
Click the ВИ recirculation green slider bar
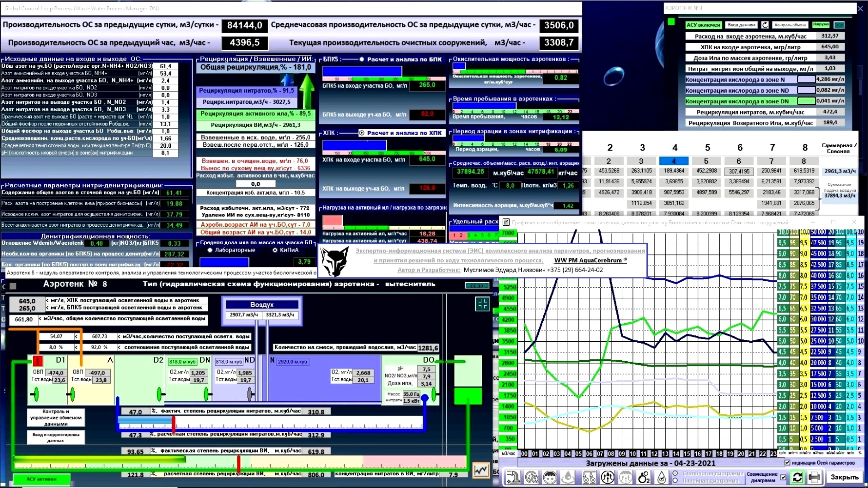pyautogui.click(x=99, y=459)
